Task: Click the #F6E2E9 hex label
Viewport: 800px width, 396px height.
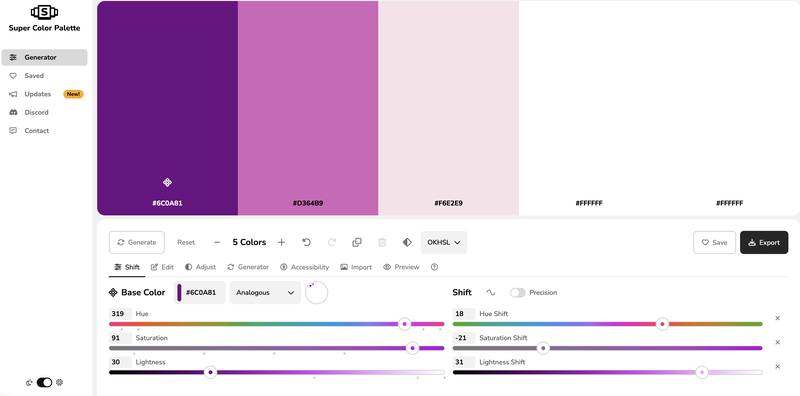Action: point(448,203)
